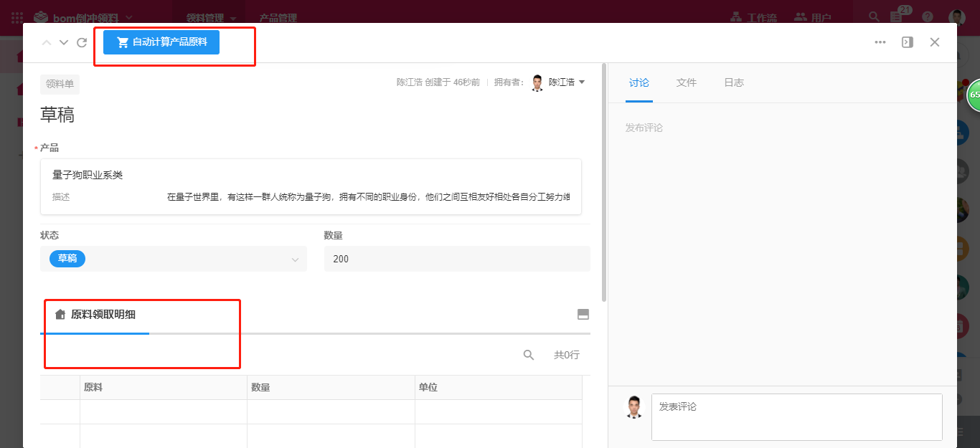The image size is (980, 448).
Task: Click the expand subtable icon beside 原料领取明细
Action: click(x=583, y=314)
